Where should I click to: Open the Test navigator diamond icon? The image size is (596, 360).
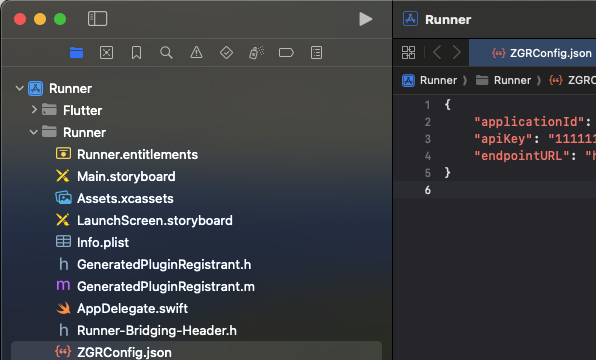pyautogui.click(x=226, y=52)
